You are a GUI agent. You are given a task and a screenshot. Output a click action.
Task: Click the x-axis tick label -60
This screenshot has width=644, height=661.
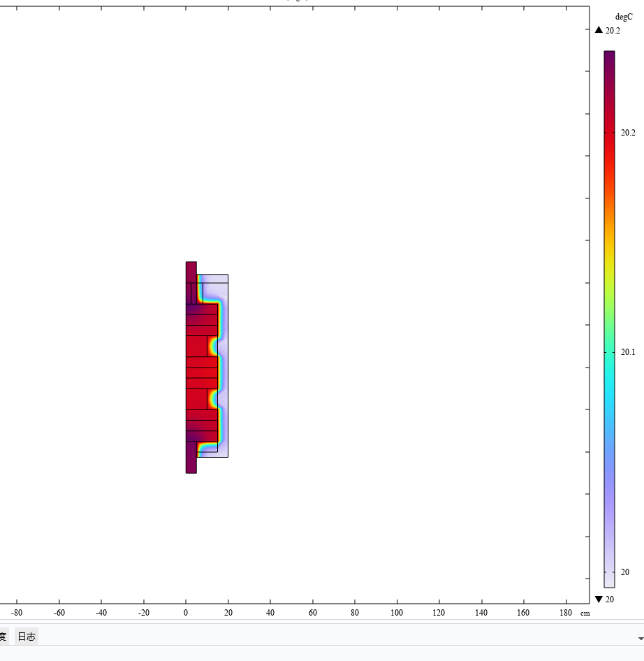59,613
